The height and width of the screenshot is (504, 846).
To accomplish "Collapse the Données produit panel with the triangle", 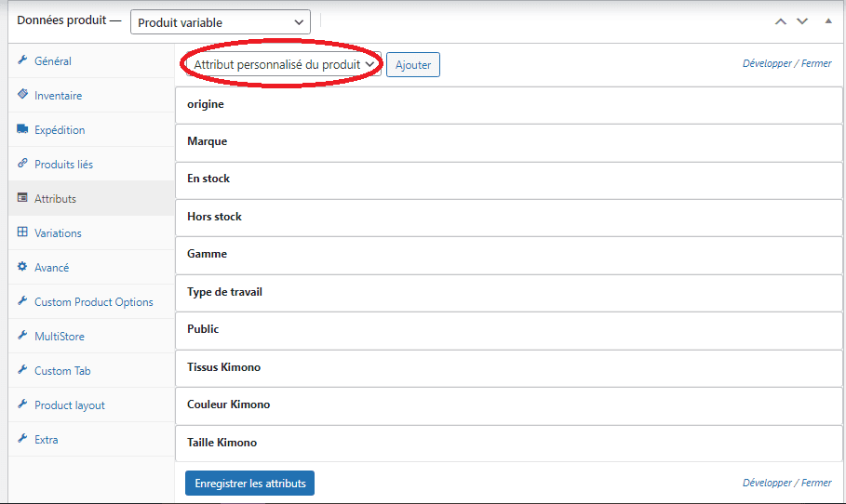I will click(828, 21).
